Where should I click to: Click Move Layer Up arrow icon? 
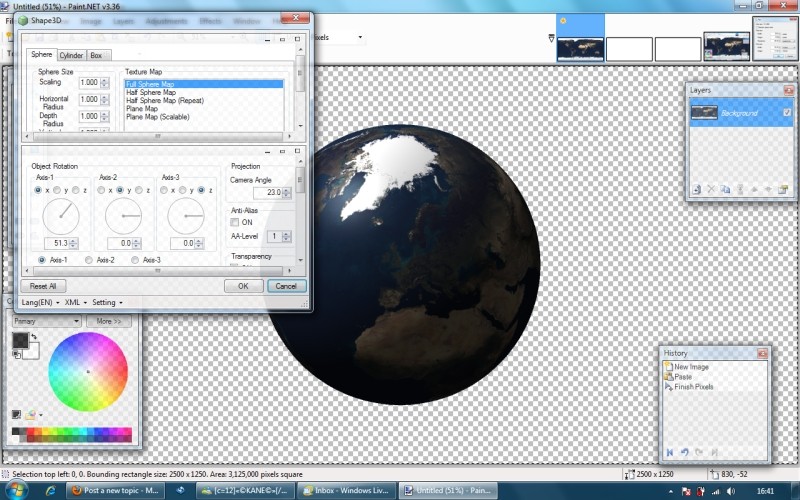754,189
